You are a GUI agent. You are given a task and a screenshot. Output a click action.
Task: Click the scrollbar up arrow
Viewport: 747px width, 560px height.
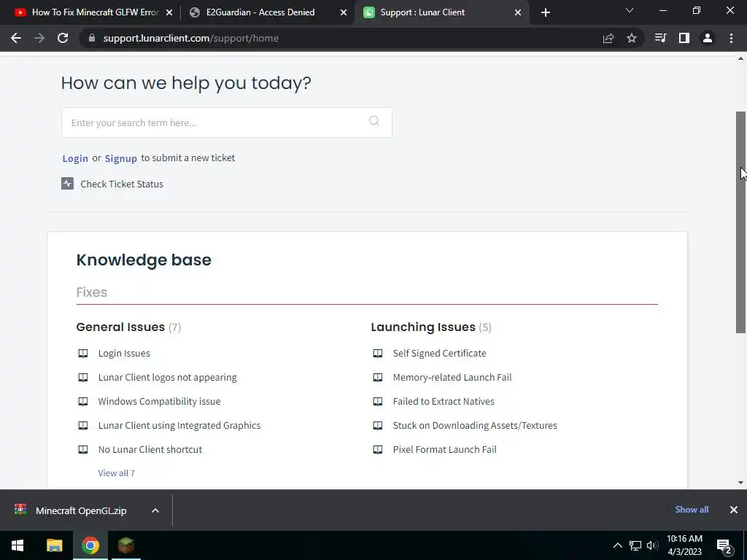pos(741,58)
